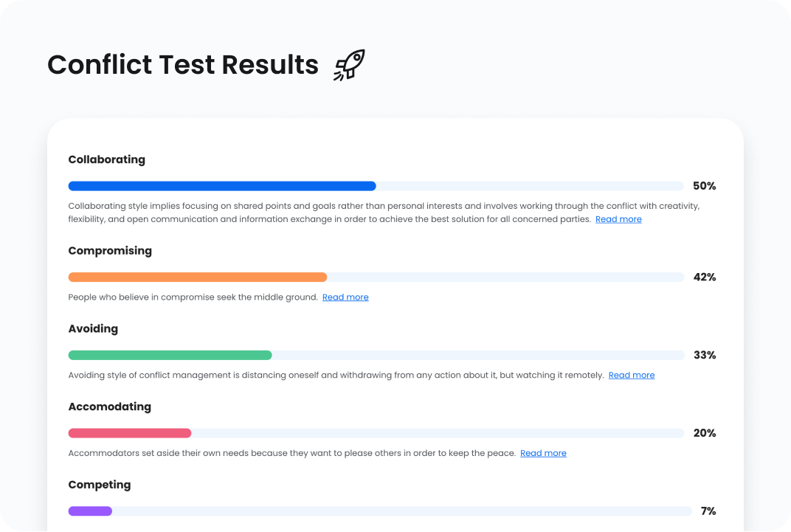Click the blue Collaborating progress bar
This screenshot has width=791, height=532.
(222, 186)
